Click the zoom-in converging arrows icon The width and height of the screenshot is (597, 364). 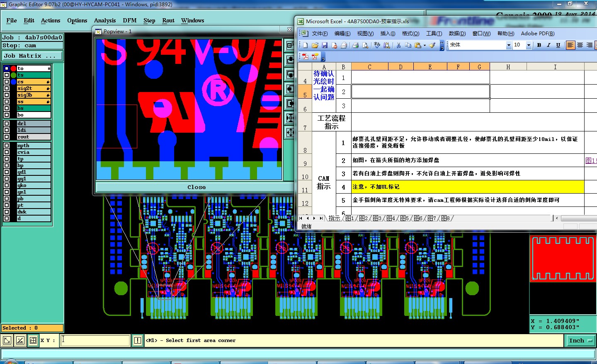[x=290, y=118]
